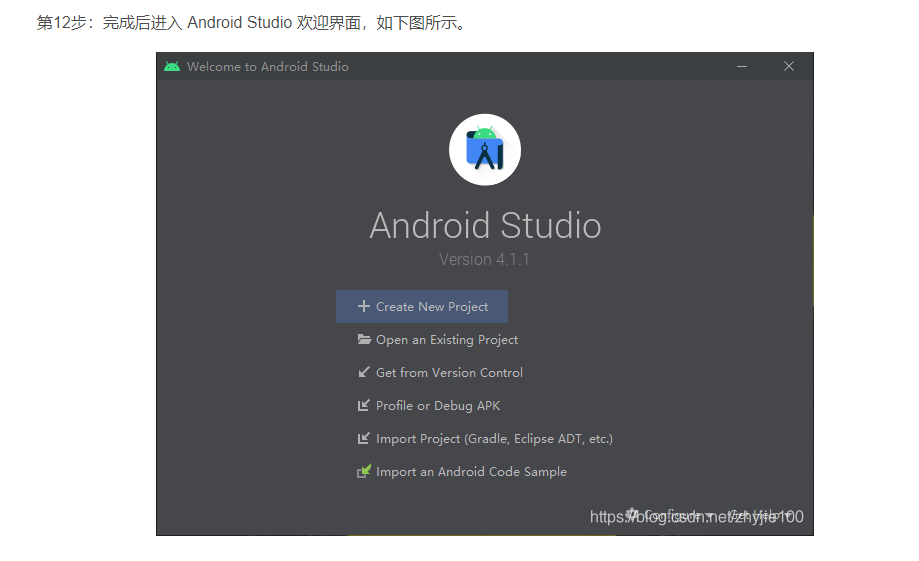Image resolution: width=919 pixels, height=561 pixels.
Task: Open the Configure dropdown menu
Action: 669,515
